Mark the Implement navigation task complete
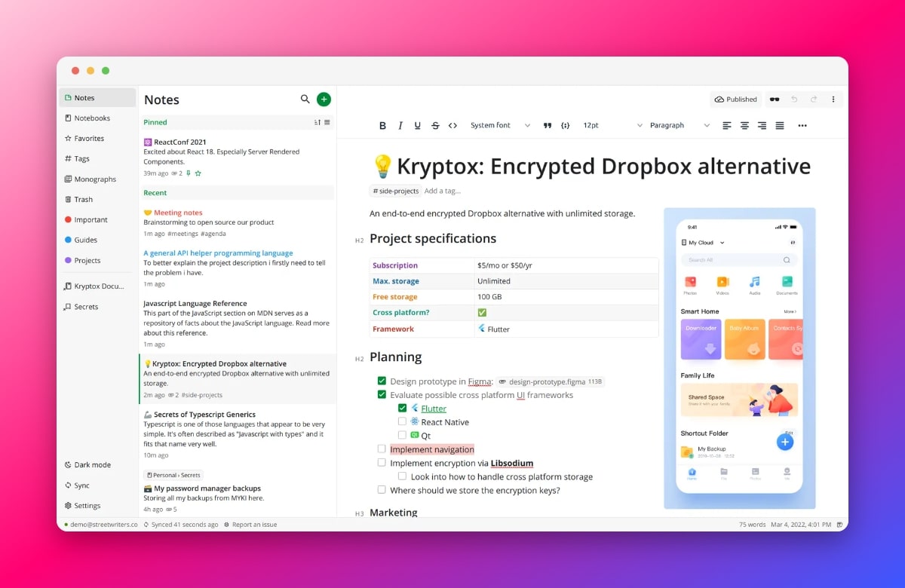Image resolution: width=905 pixels, height=588 pixels. [x=382, y=449]
